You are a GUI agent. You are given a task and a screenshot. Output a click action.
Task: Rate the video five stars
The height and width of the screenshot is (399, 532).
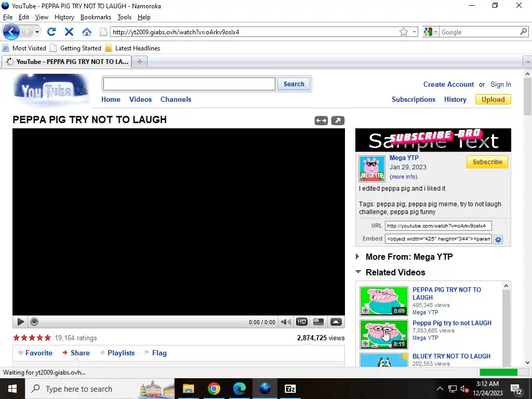pos(47,338)
